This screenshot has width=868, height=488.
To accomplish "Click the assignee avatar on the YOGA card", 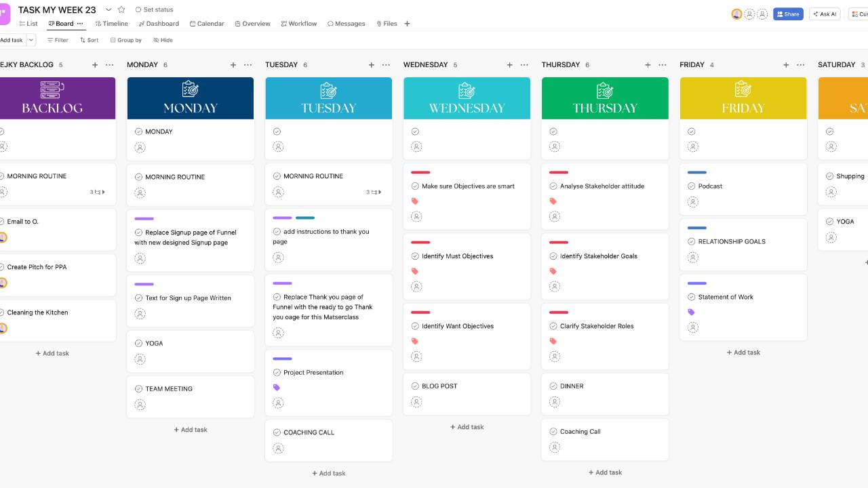I will tap(140, 359).
